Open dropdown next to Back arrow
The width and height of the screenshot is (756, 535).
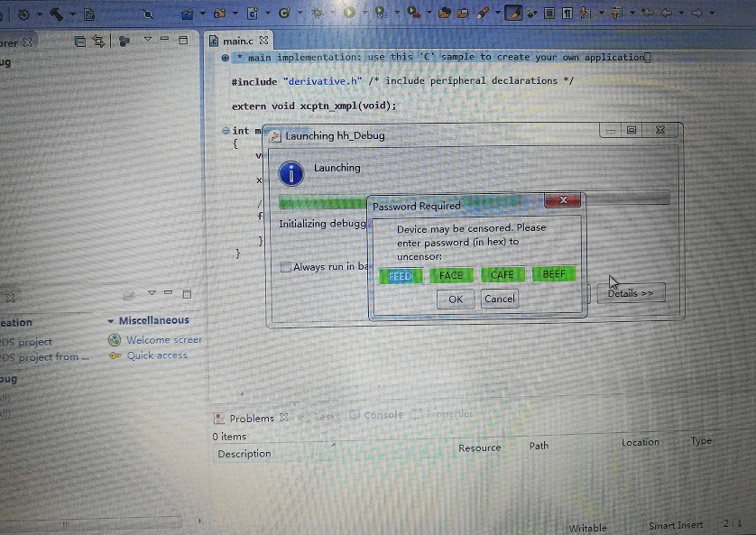click(681, 13)
